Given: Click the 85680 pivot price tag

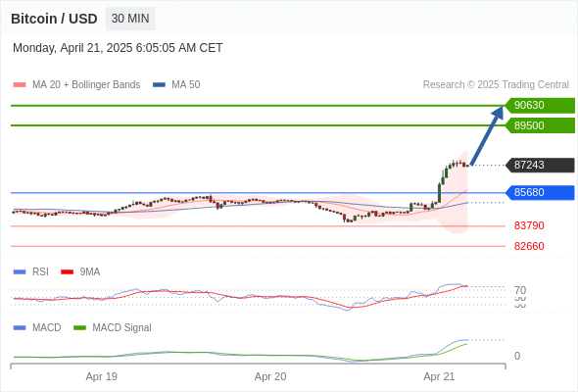Looking at the screenshot, I should (540, 192).
